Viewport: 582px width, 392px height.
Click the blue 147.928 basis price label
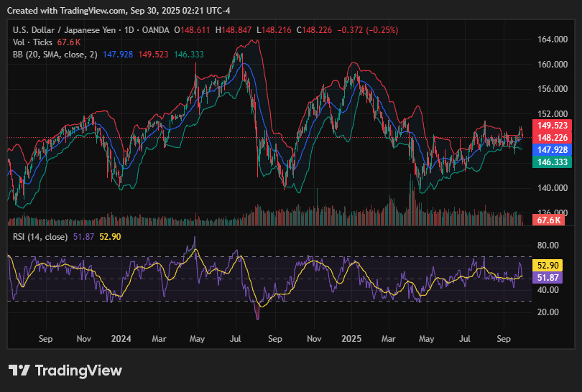pyautogui.click(x=550, y=149)
